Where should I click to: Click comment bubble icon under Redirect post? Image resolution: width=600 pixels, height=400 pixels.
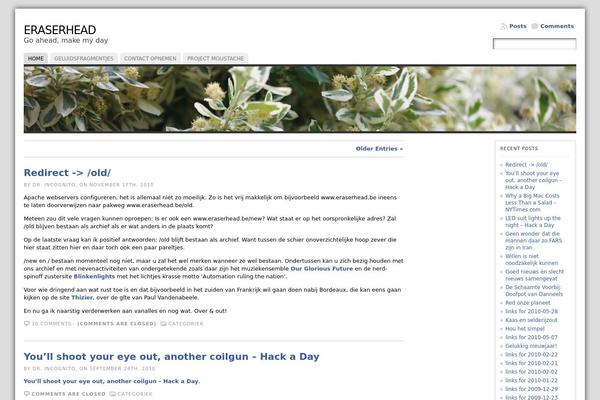27,323
